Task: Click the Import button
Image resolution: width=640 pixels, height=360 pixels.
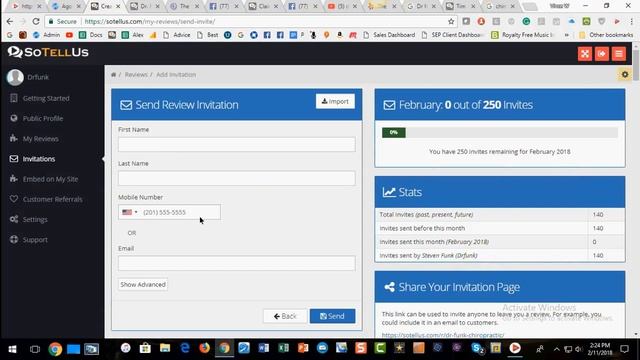Action: tap(335, 101)
